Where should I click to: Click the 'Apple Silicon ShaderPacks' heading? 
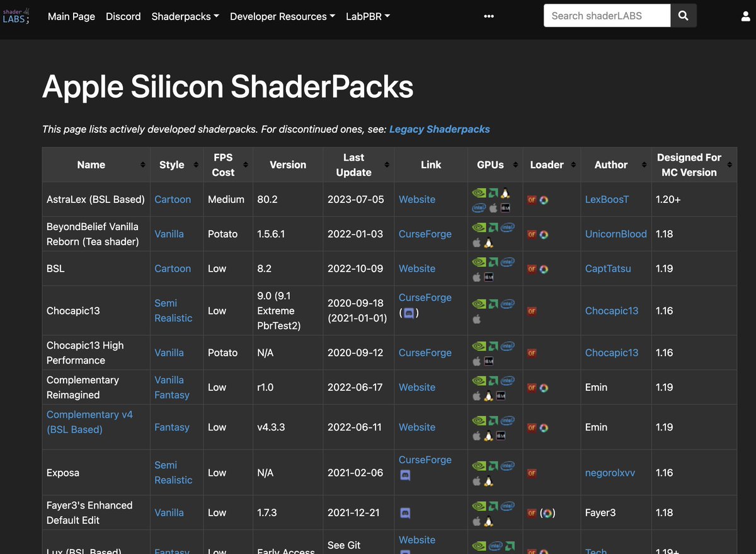(228, 87)
